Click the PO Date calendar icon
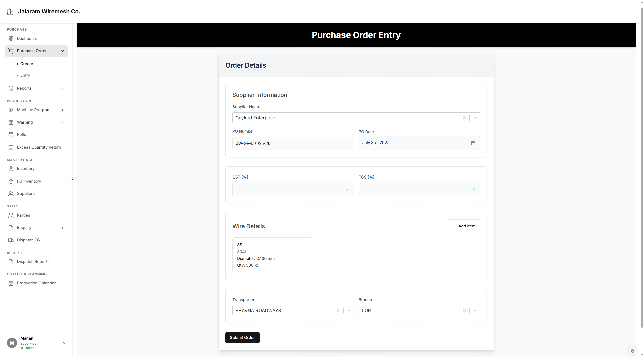The height and width of the screenshot is (357, 644). 473,143
